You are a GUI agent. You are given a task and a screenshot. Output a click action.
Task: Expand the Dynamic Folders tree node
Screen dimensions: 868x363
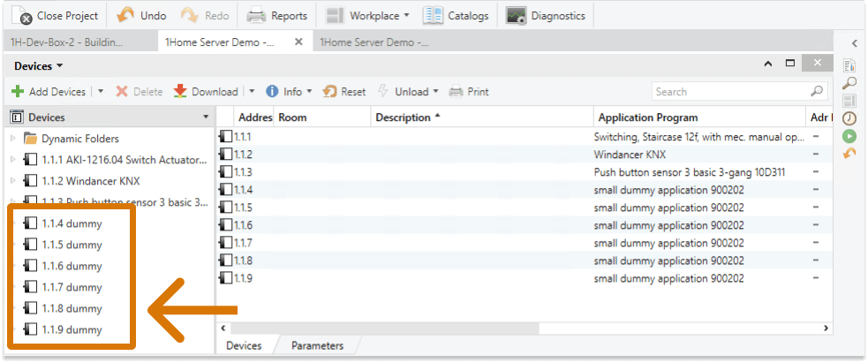12,139
